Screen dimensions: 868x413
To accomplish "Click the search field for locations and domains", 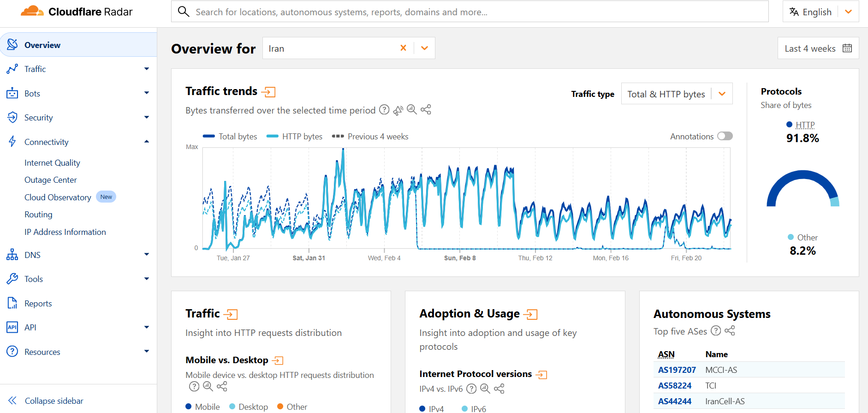I will pyautogui.click(x=470, y=12).
